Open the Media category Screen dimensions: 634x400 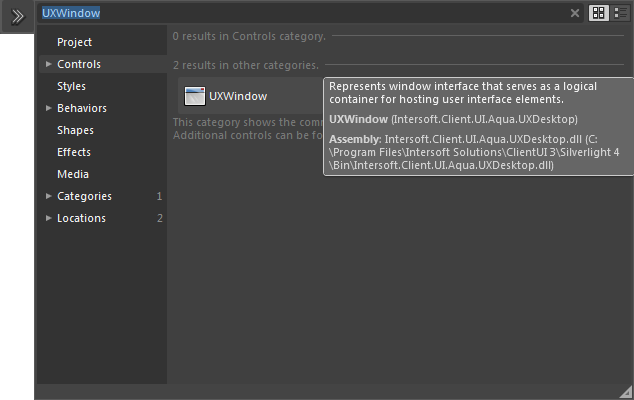click(73, 174)
